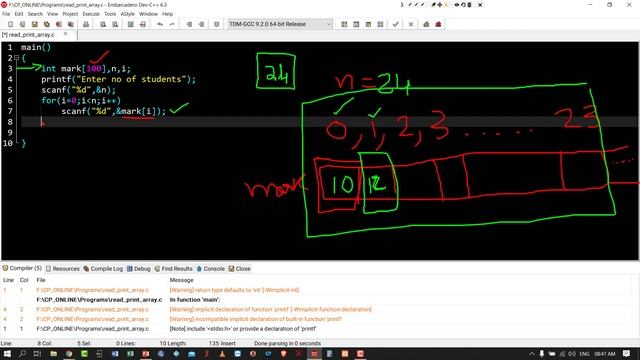Open the compiler set dropdown TDM-GCC 9.2.0
Image resolution: width=640 pixels, height=360 pixels.
pos(280,24)
